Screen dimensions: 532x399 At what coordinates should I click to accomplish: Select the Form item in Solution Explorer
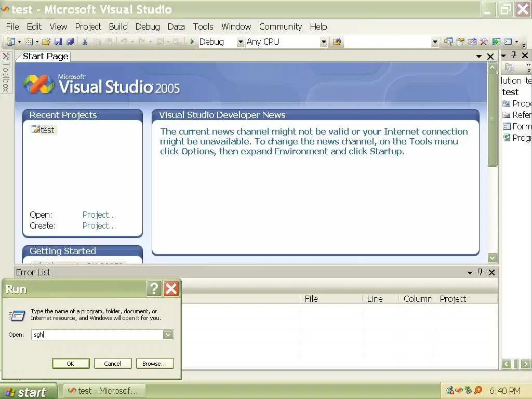[517, 126]
